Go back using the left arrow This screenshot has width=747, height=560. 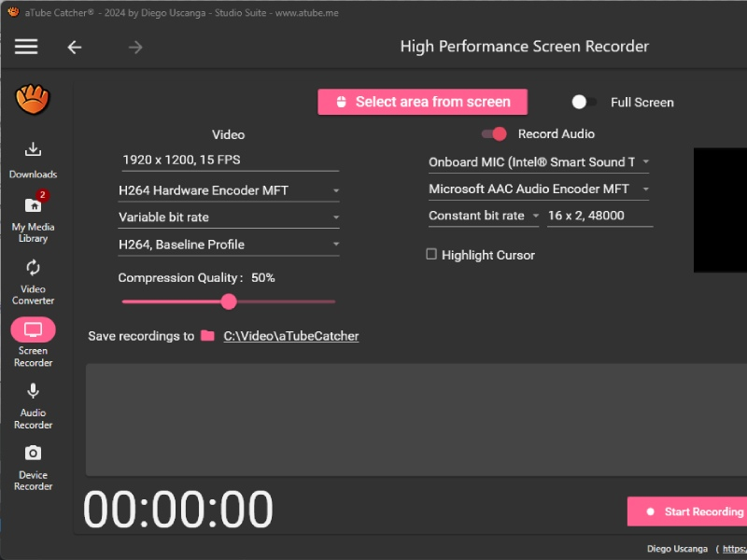75,47
